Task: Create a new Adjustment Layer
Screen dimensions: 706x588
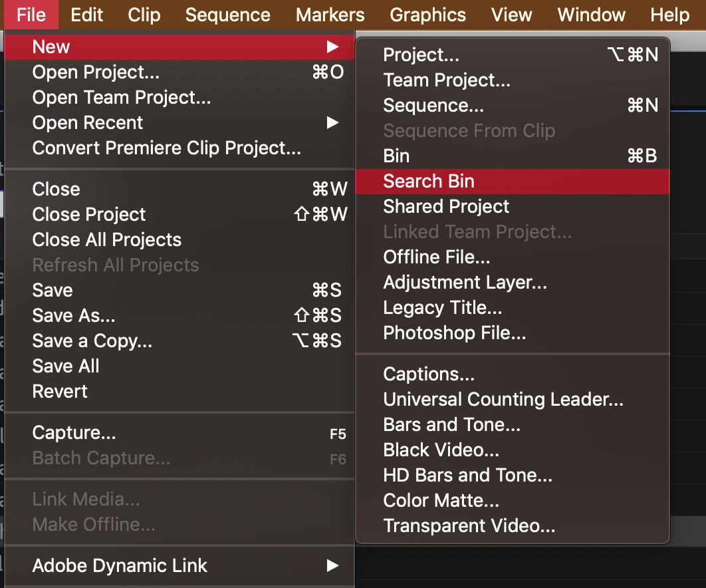Action: point(465,282)
